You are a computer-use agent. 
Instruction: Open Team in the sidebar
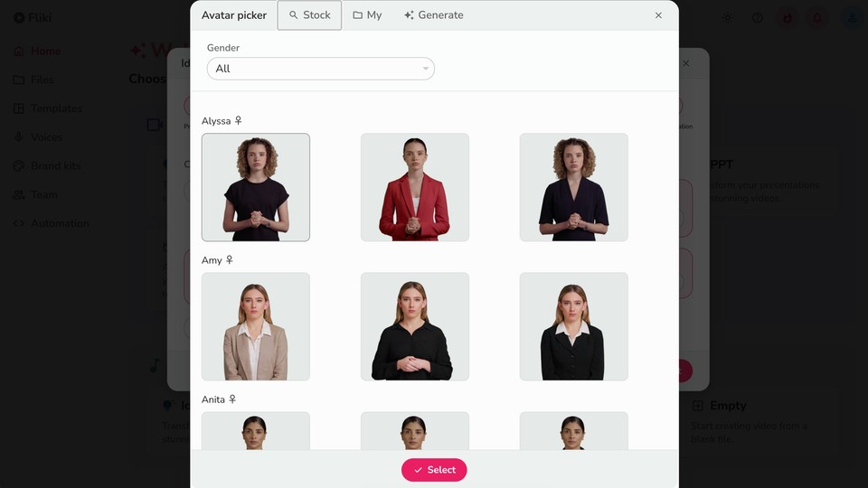(35, 195)
